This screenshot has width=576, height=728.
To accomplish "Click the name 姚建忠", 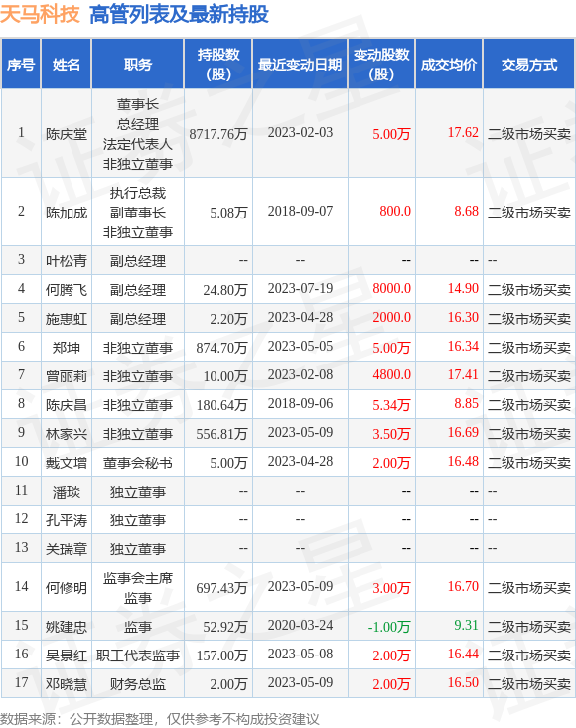I will [x=67, y=627].
